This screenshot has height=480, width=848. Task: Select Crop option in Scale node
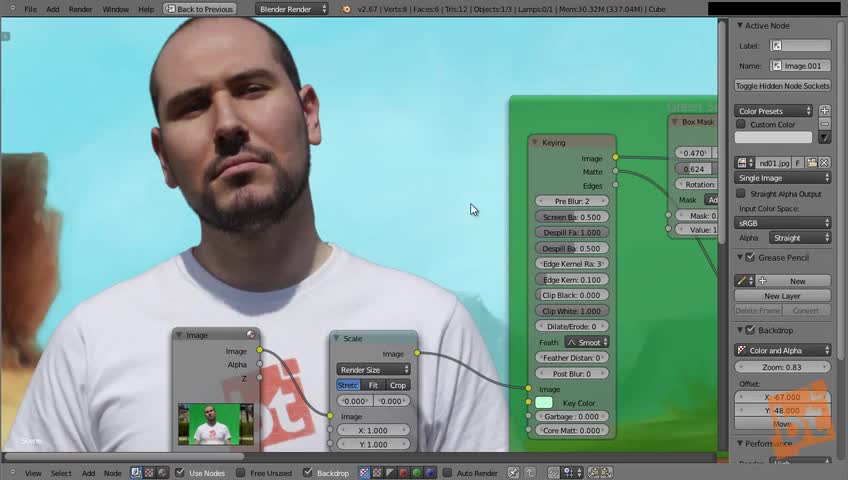point(398,385)
